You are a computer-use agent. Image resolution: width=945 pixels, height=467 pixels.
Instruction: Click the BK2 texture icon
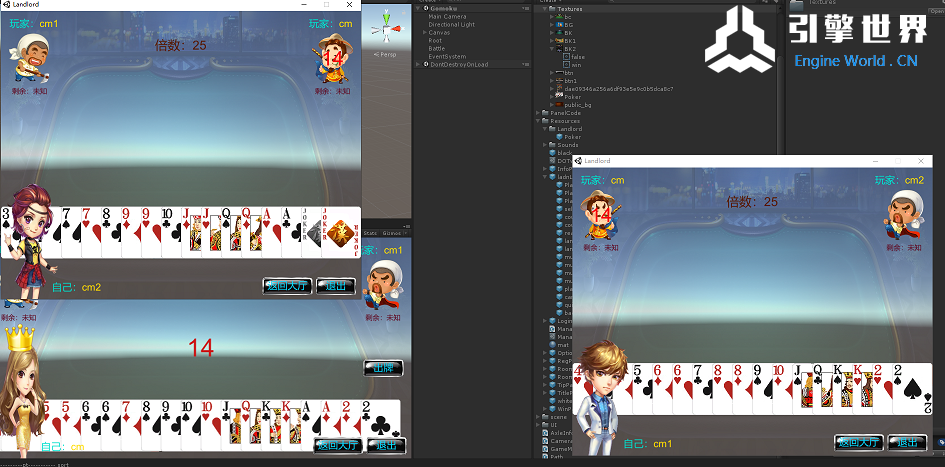pos(560,49)
